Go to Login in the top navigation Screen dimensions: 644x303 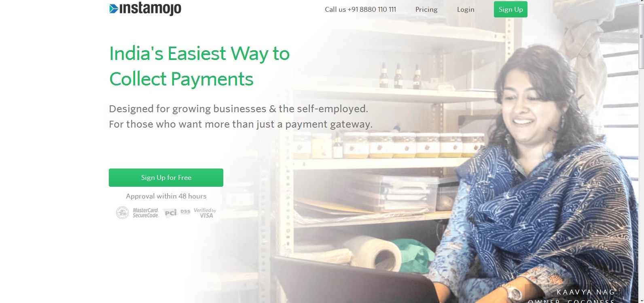pos(466,9)
